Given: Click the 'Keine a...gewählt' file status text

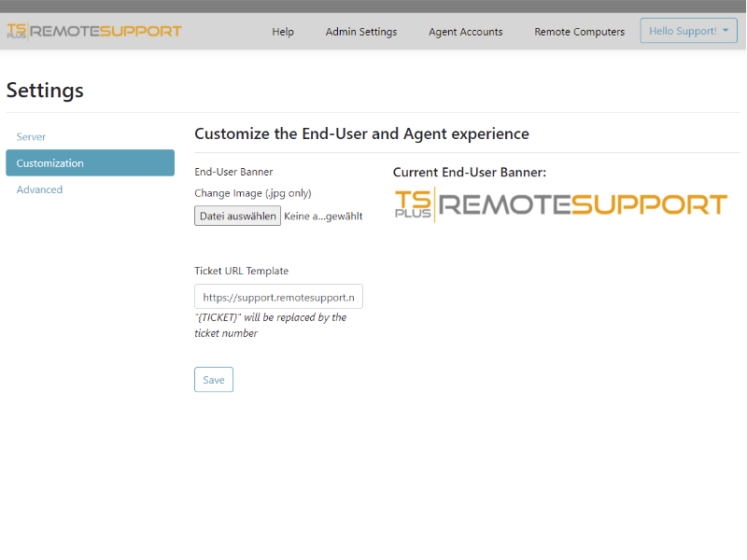Looking at the screenshot, I should point(323,217).
